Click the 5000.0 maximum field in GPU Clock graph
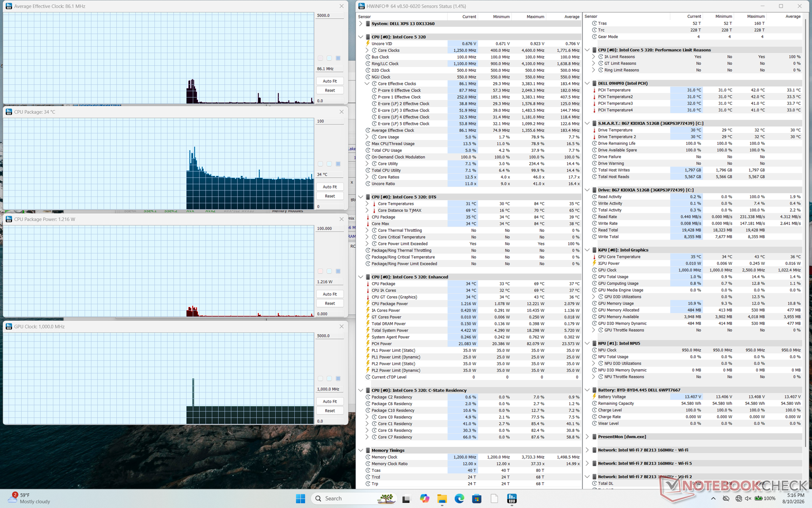 coord(330,336)
